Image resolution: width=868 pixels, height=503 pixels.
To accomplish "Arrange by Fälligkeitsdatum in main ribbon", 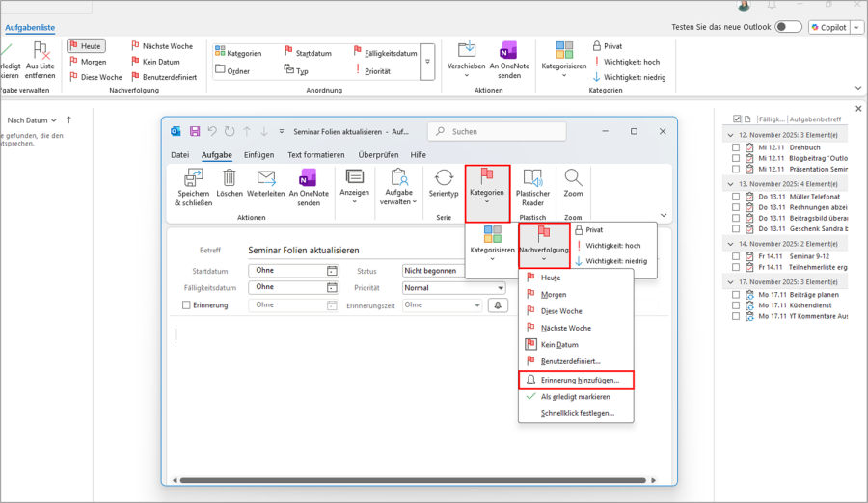I will [x=385, y=53].
